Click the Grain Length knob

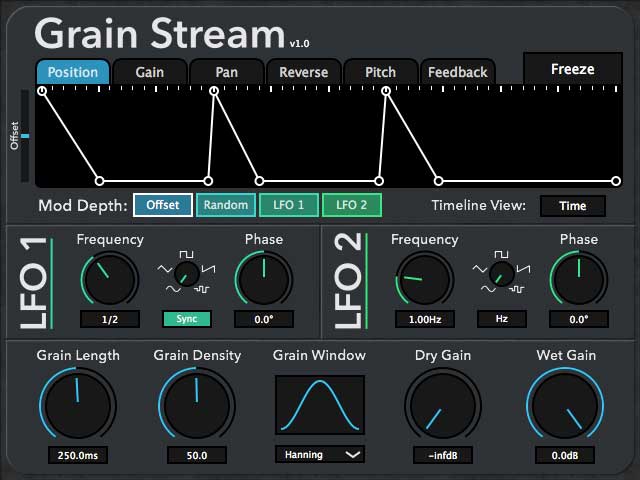(x=77, y=406)
